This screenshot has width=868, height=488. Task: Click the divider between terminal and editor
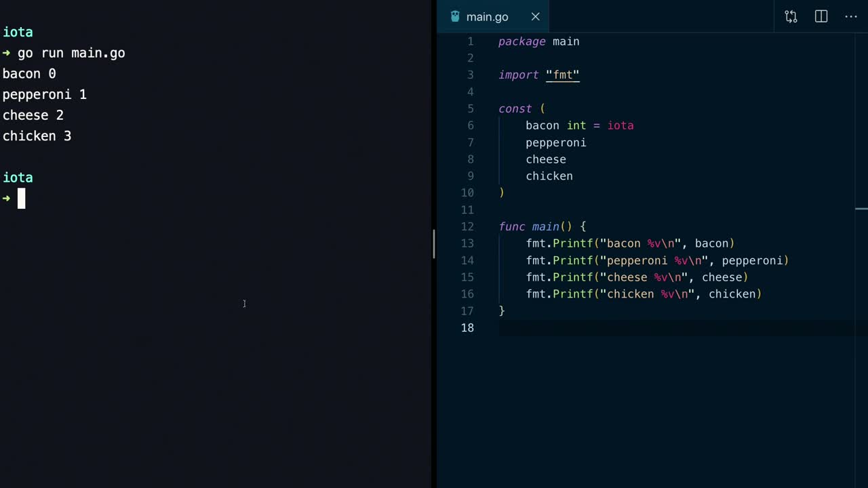[x=434, y=244]
